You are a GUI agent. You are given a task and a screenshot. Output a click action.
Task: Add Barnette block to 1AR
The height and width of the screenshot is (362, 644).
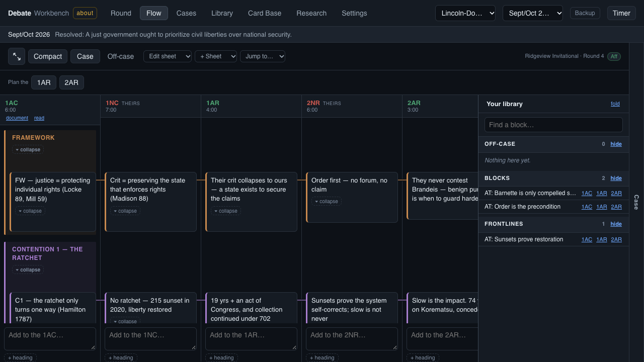(x=602, y=193)
